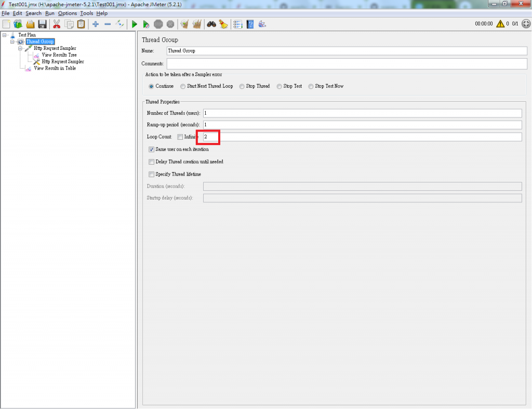Open the Templates icon in toolbar
This screenshot has height=409, width=532.
click(x=18, y=24)
